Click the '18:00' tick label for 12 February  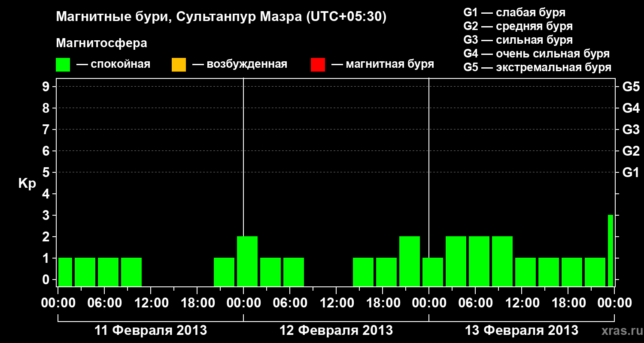(383, 303)
